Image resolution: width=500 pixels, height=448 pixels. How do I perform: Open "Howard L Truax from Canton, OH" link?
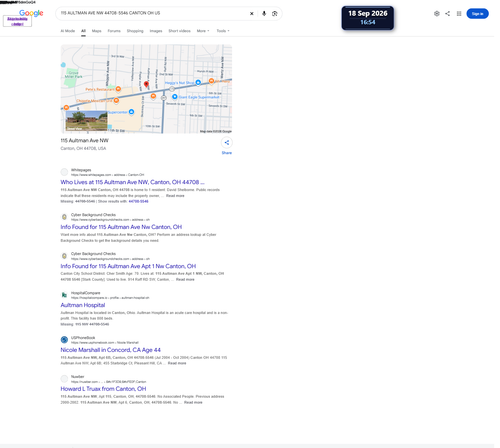[x=103, y=389]
